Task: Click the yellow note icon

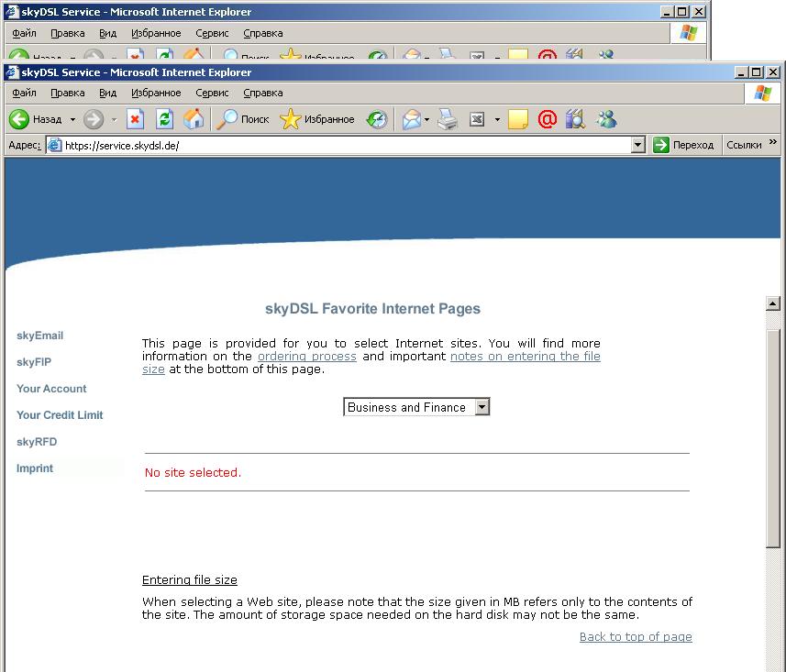Action: click(x=518, y=119)
